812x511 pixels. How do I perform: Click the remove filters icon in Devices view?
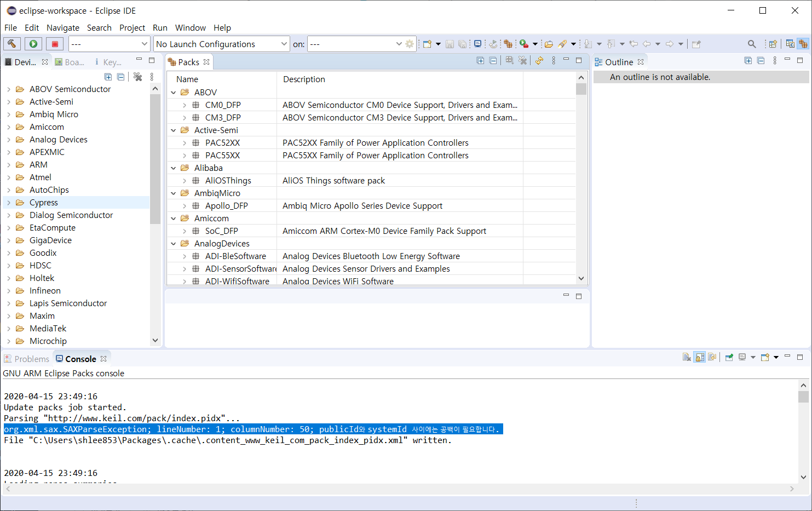[x=138, y=77]
